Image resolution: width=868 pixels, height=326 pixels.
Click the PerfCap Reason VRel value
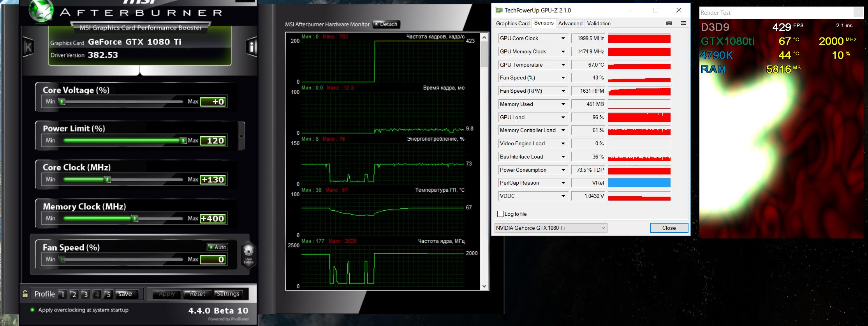click(589, 183)
